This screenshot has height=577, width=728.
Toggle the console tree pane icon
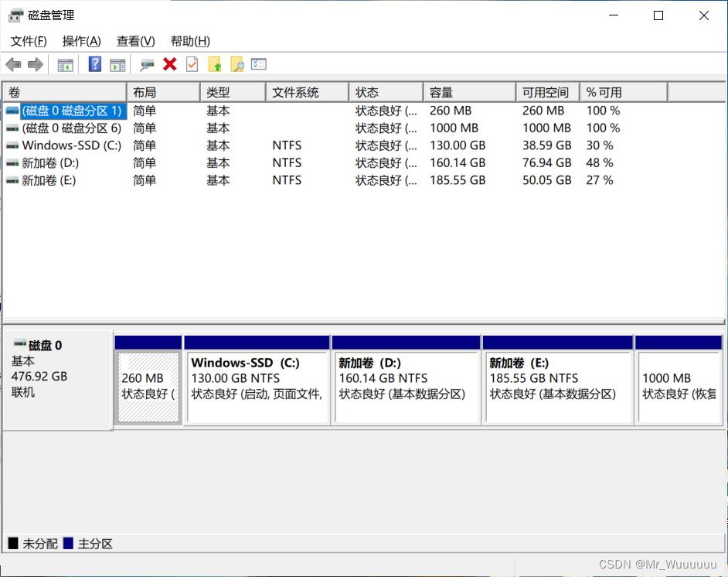coord(65,65)
